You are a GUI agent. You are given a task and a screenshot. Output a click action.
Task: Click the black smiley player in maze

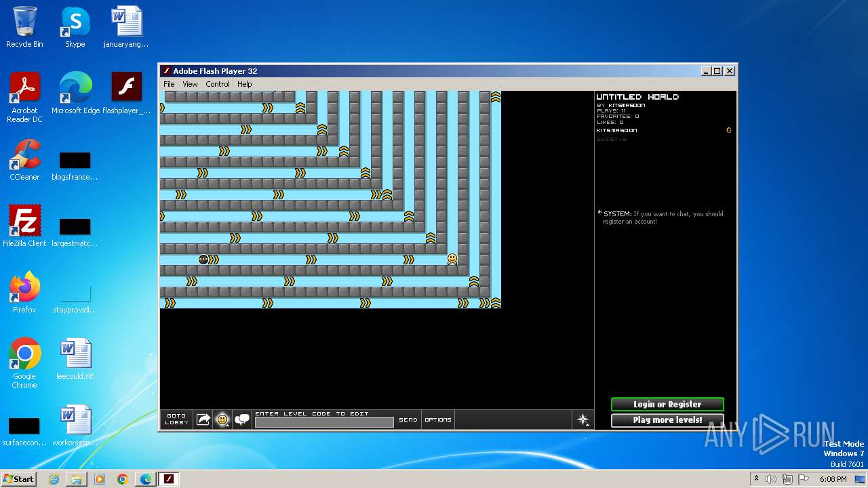(x=203, y=259)
